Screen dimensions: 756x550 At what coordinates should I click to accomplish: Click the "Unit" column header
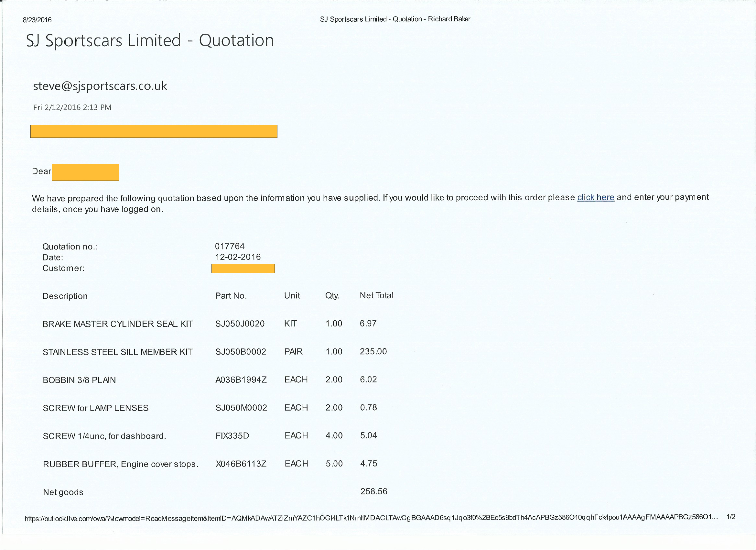[x=292, y=295]
